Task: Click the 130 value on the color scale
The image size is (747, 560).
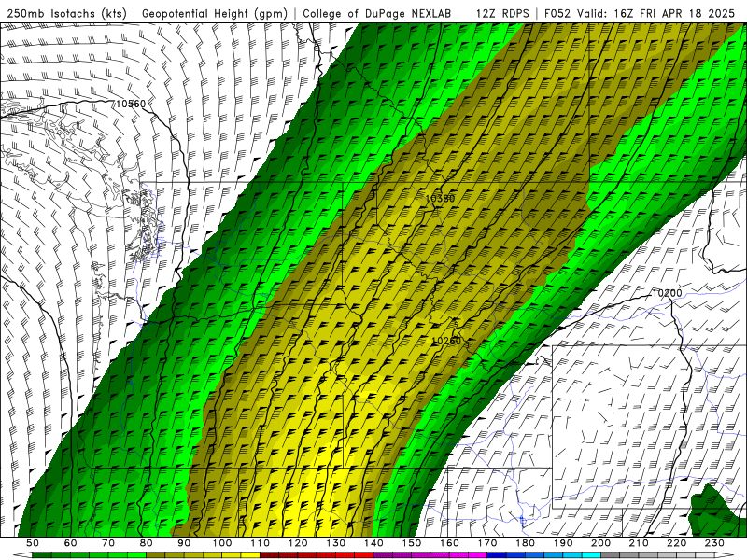Action: [336, 543]
